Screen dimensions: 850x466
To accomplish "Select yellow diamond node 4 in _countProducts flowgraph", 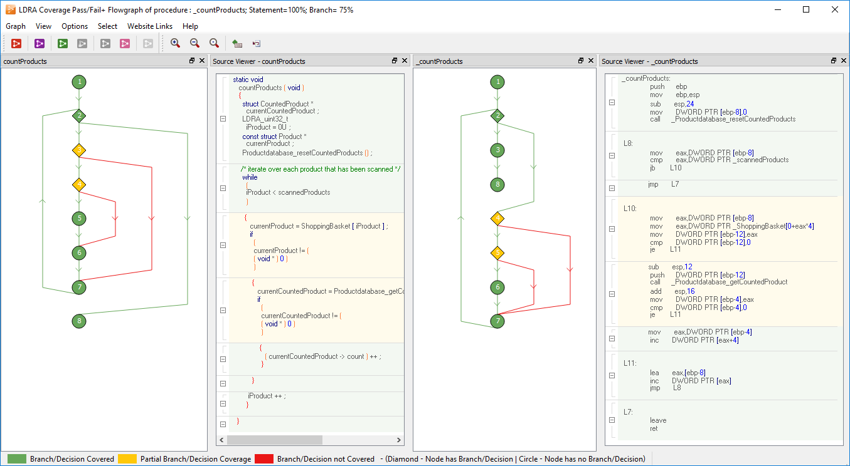I will point(498,219).
